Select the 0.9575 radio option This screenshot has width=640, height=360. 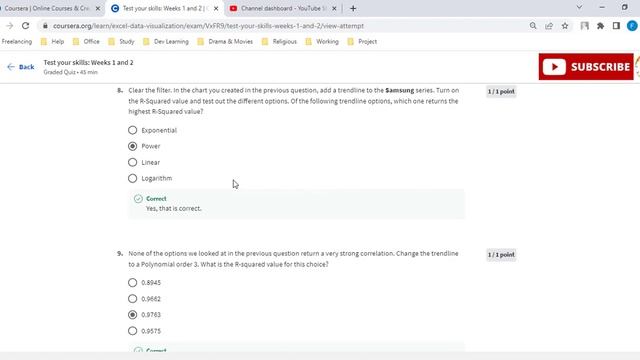tap(132, 331)
